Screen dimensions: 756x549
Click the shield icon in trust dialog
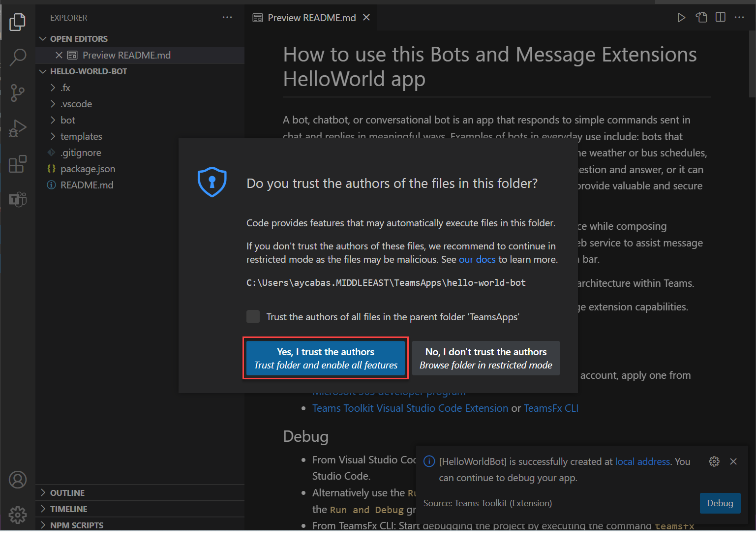(212, 182)
